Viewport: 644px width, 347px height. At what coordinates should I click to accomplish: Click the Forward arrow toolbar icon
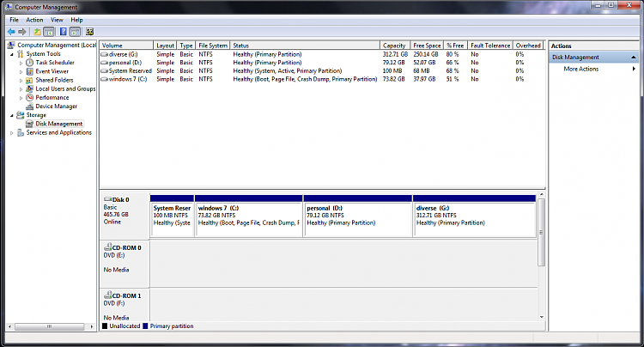coord(22,32)
